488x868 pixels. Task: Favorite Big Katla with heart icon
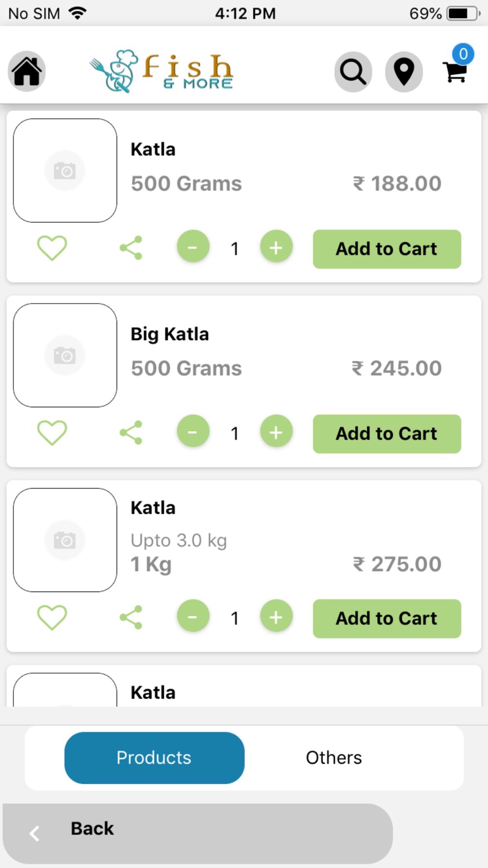(x=52, y=433)
